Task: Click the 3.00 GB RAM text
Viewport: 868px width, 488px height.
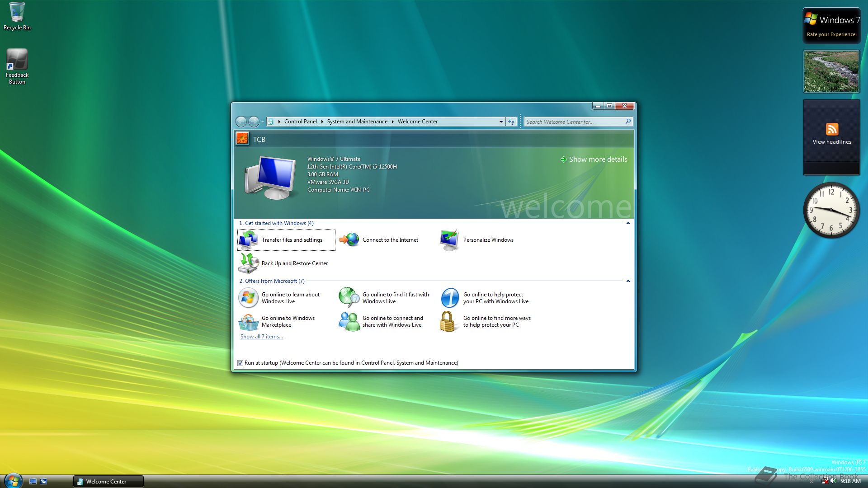Action: pyautogui.click(x=322, y=174)
